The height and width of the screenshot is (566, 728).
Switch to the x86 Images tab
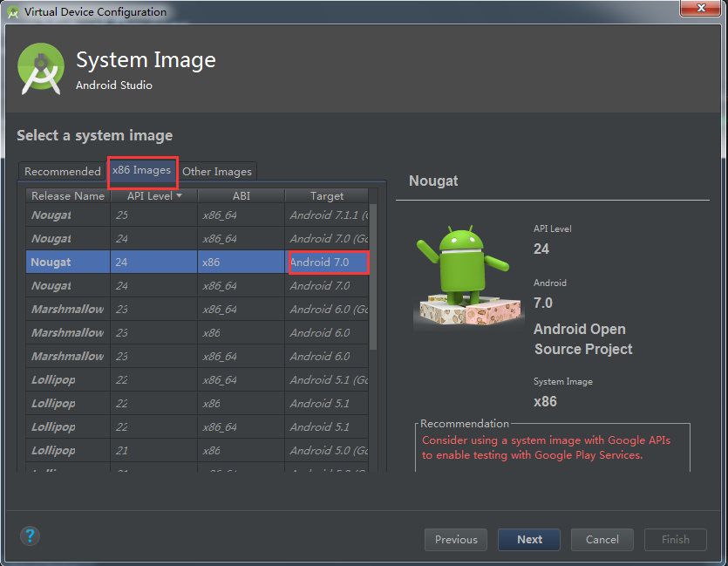[x=141, y=170]
